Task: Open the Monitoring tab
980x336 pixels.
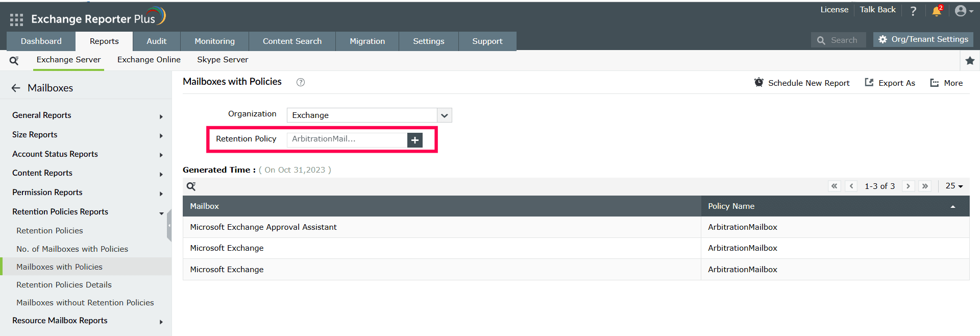Action: tap(214, 41)
